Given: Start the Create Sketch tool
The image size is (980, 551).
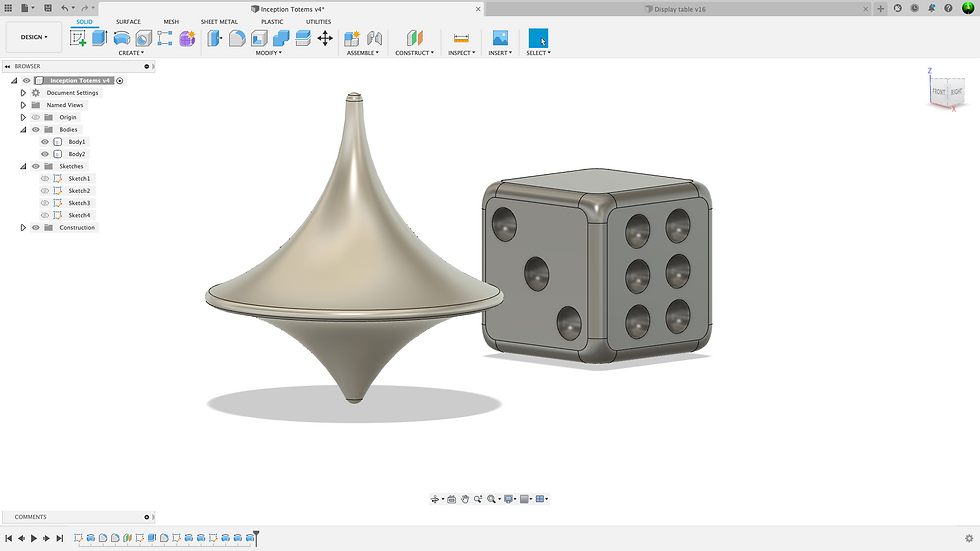Looking at the screenshot, I should click(x=78, y=38).
